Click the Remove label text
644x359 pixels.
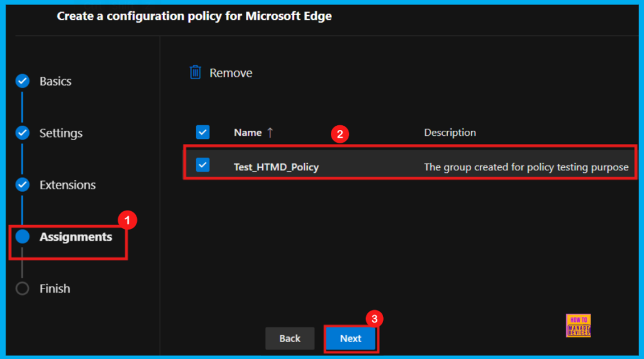point(231,73)
